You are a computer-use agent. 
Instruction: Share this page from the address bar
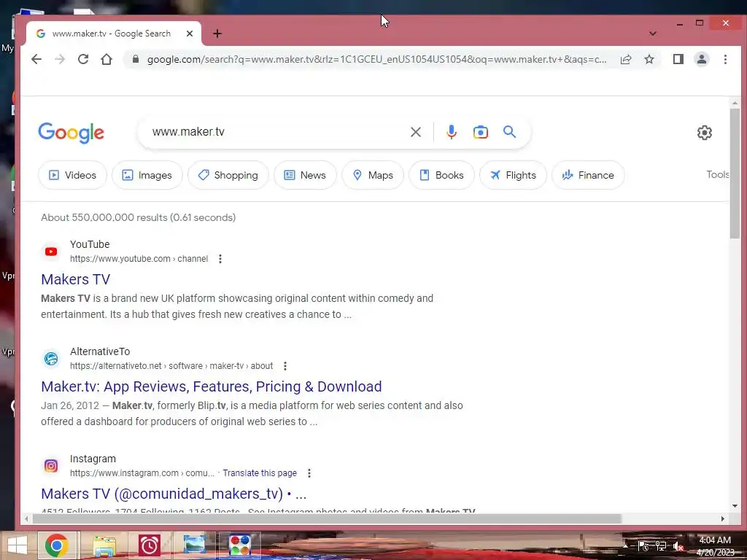pyautogui.click(x=626, y=59)
